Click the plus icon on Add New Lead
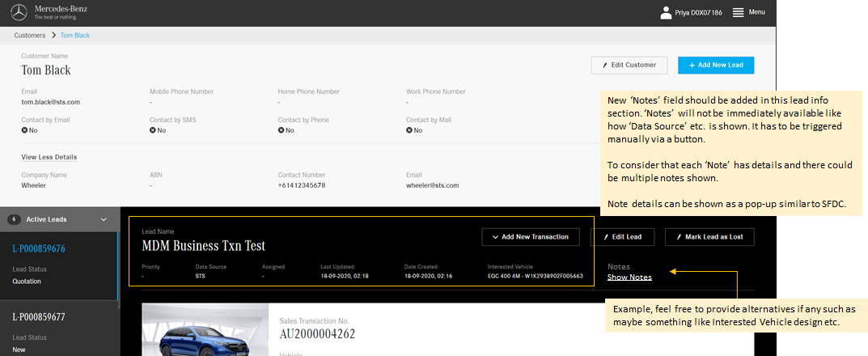Image resolution: width=868 pixels, height=356 pixels. pyautogui.click(x=692, y=65)
